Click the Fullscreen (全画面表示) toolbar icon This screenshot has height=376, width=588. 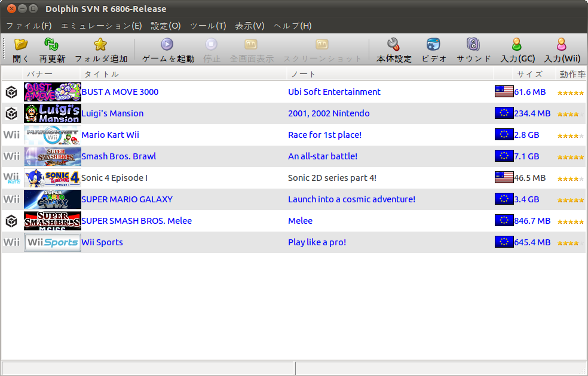251,45
